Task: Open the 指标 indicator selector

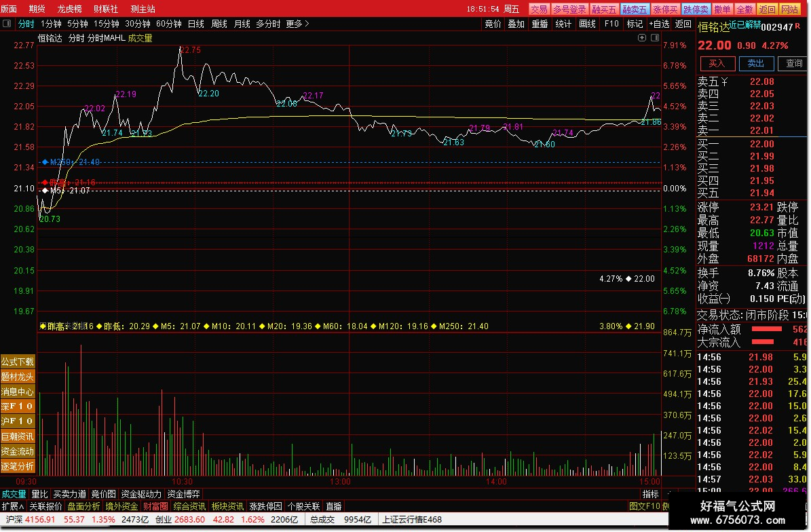Action: click(651, 494)
